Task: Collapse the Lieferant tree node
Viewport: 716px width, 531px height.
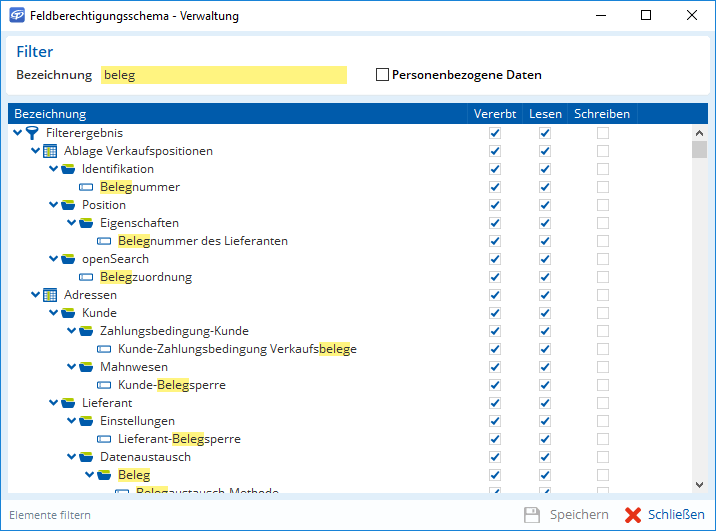Action: pos(54,403)
